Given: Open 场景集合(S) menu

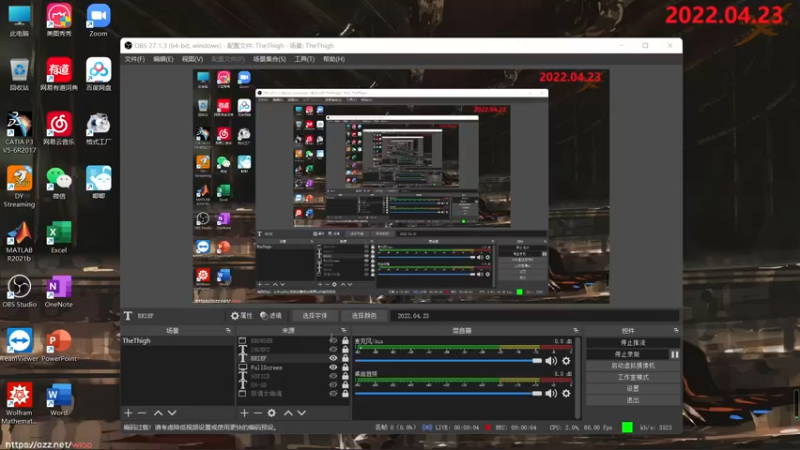Looking at the screenshot, I should pos(269,59).
